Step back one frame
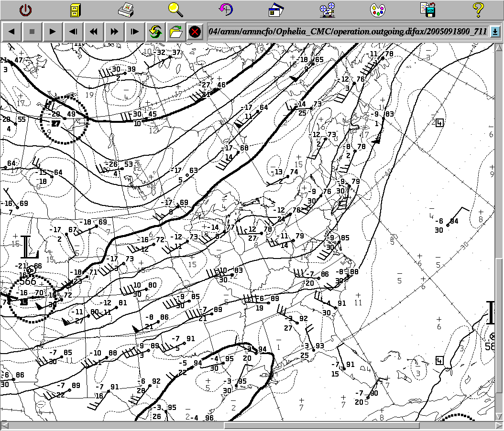Viewport: 504px width, 431px height. point(74,32)
